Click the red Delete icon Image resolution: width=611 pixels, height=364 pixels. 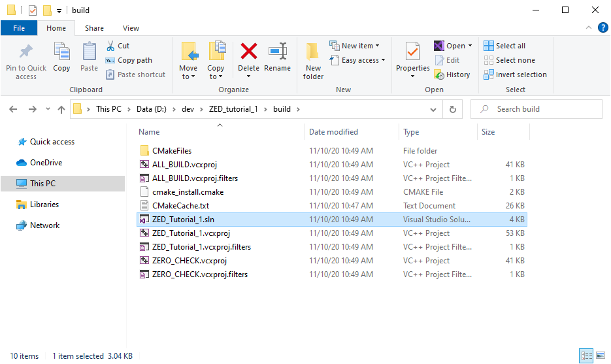248,52
